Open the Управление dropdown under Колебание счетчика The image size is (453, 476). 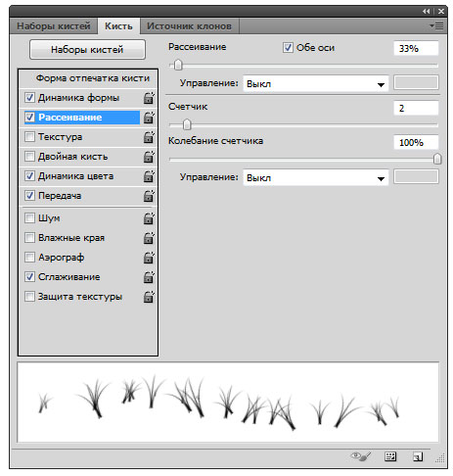click(316, 178)
